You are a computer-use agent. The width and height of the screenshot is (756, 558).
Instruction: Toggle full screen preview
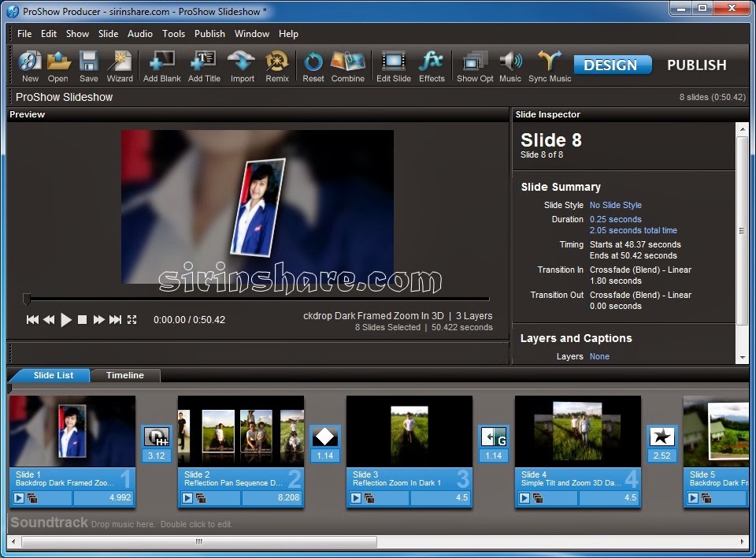pyautogui.click(x=132, y=319)
